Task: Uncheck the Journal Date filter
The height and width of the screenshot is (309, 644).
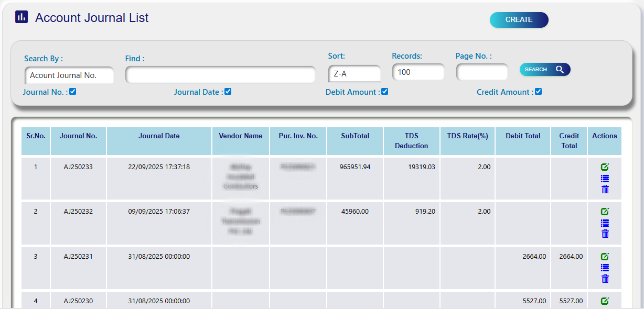Action: (228, 91)
